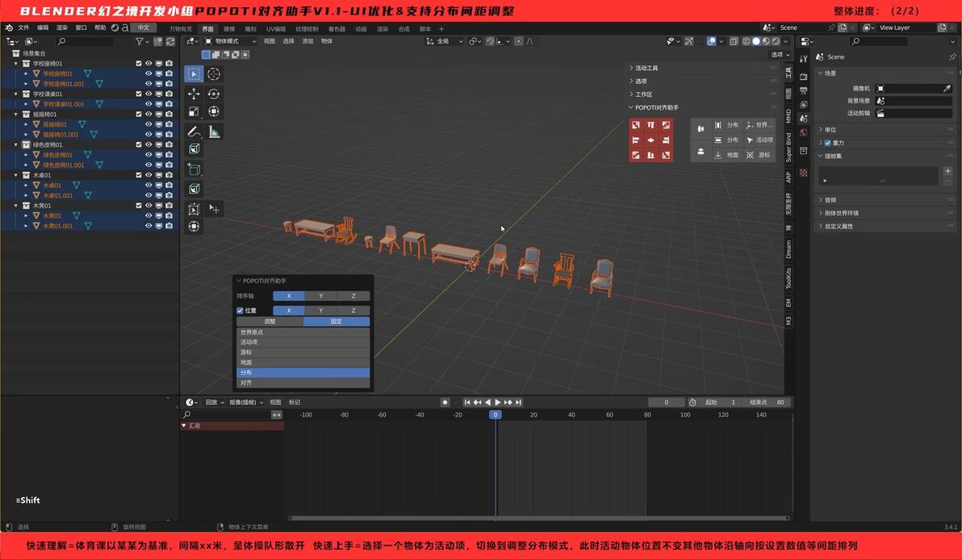
Task: Toggle exclude checkbox for 学校座椅01 collection
Action: coord(139,63)
